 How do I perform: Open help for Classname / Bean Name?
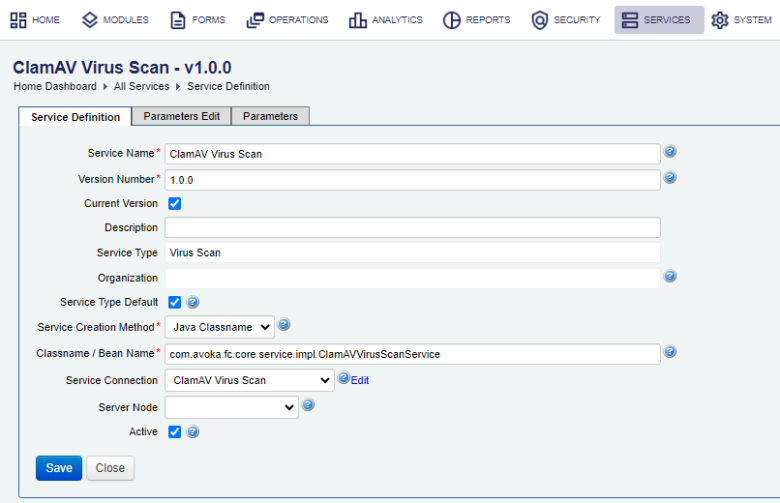(x=670, y=351)
